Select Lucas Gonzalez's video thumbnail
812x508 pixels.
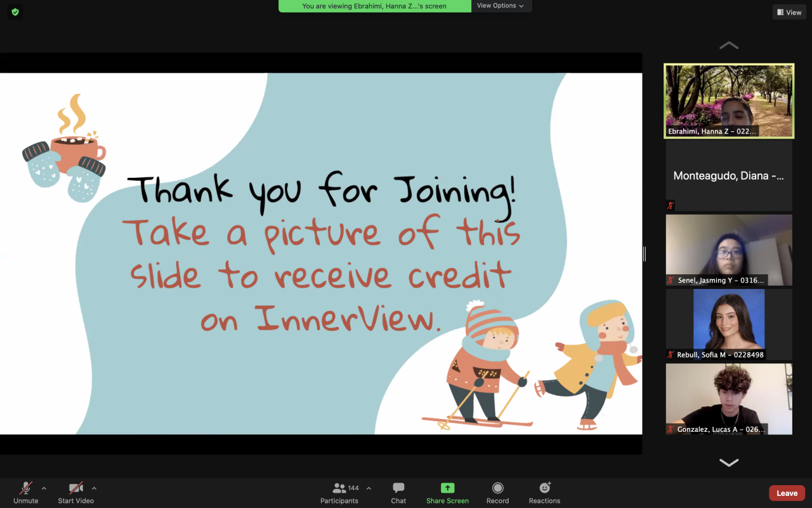coord(729,399)
